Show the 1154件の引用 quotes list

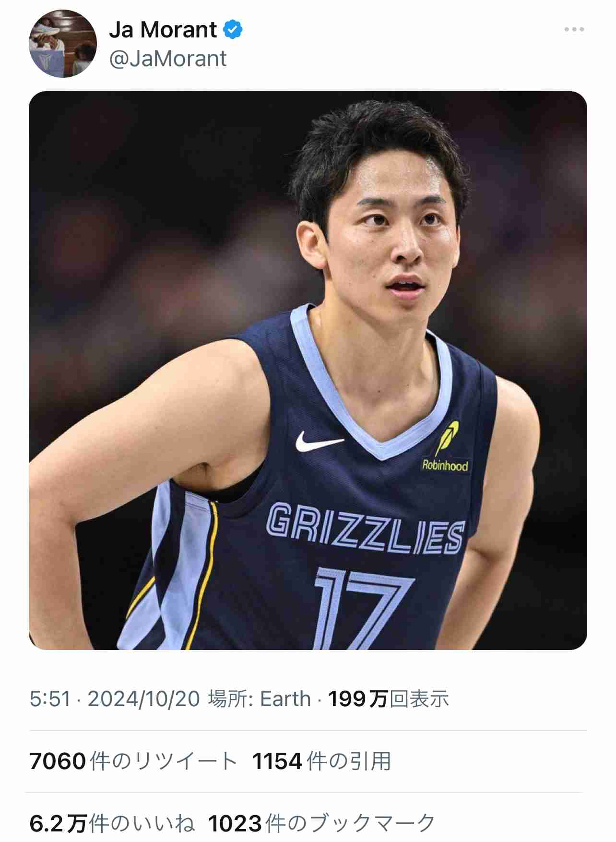[321, 761]
